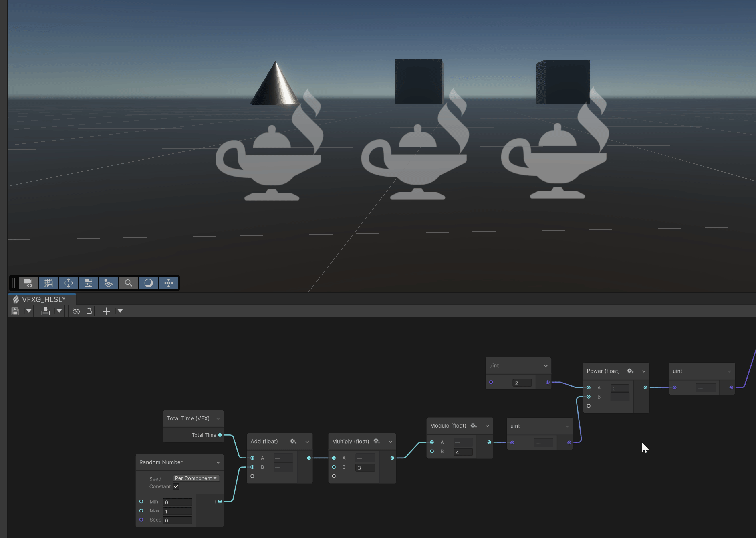Click the camera draw-mode icon in the scene toolbar
The image size is (756, 538).
28,283
